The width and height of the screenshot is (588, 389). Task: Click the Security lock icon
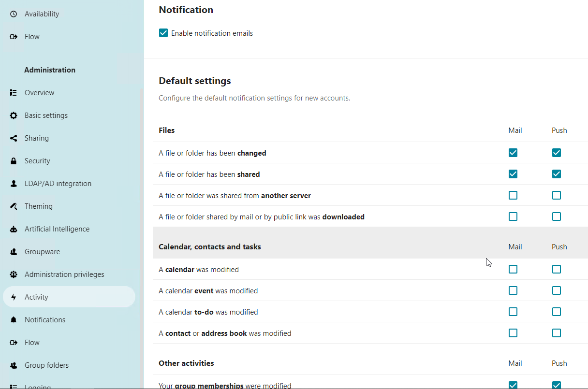14,161
